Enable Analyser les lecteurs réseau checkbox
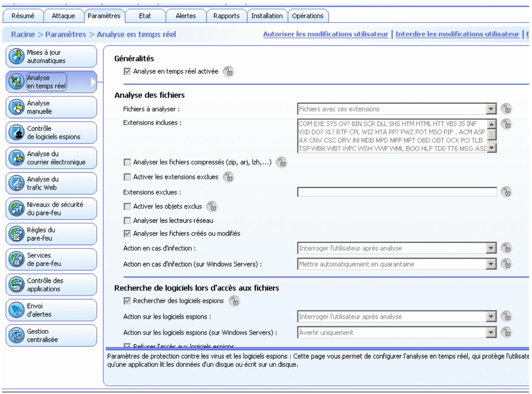The height and width of the screenshot is (394, 532). tap(127, 220)
